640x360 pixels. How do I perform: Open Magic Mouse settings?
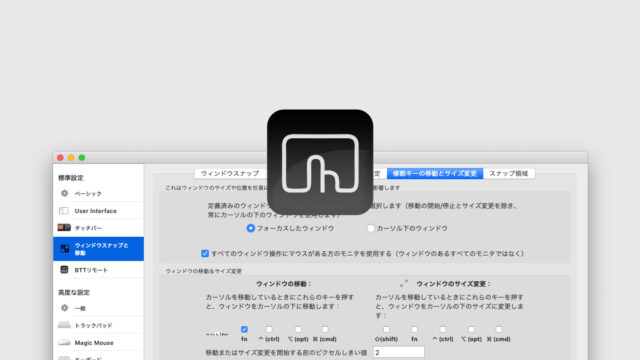98,342
